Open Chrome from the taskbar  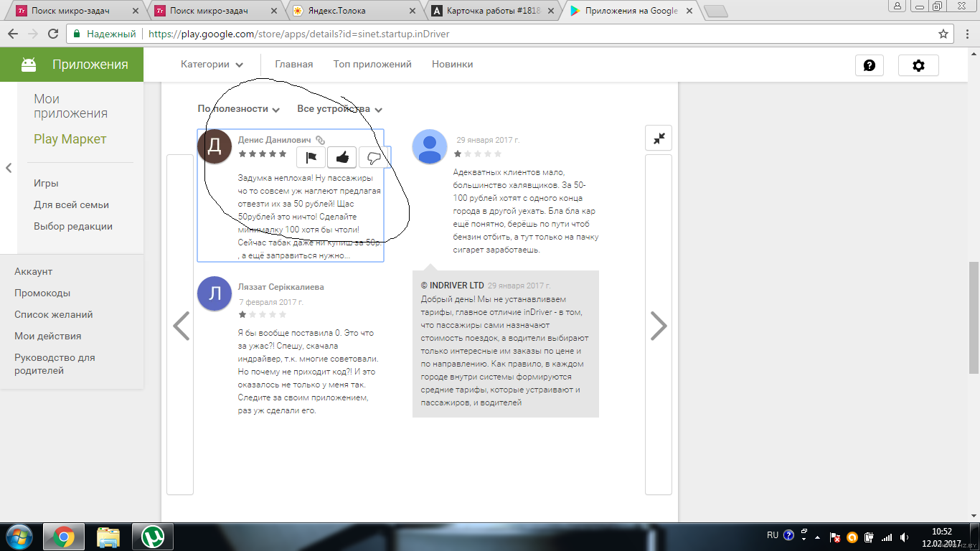pos(64,537)
